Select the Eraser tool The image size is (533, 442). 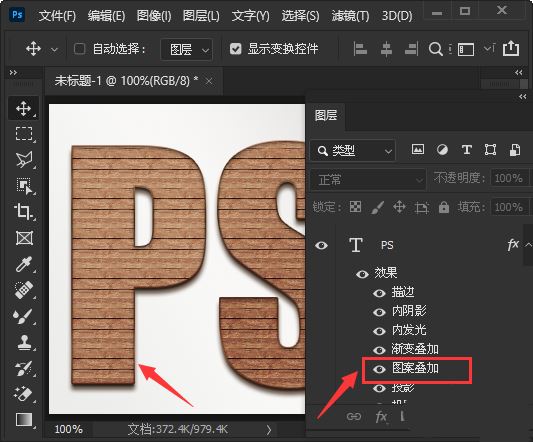click(23, 394)
